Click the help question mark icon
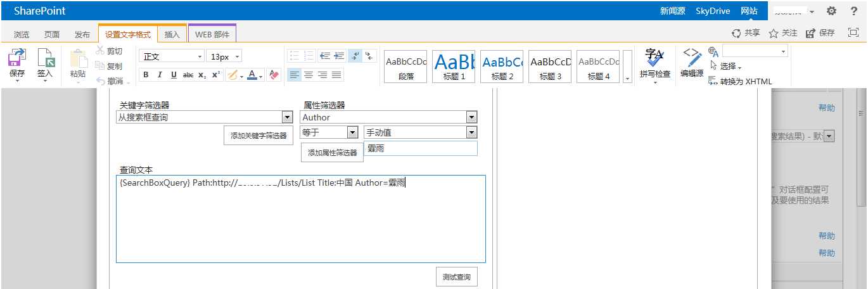The height and width of the screenshot is (289, 868). tap(853, 11)
